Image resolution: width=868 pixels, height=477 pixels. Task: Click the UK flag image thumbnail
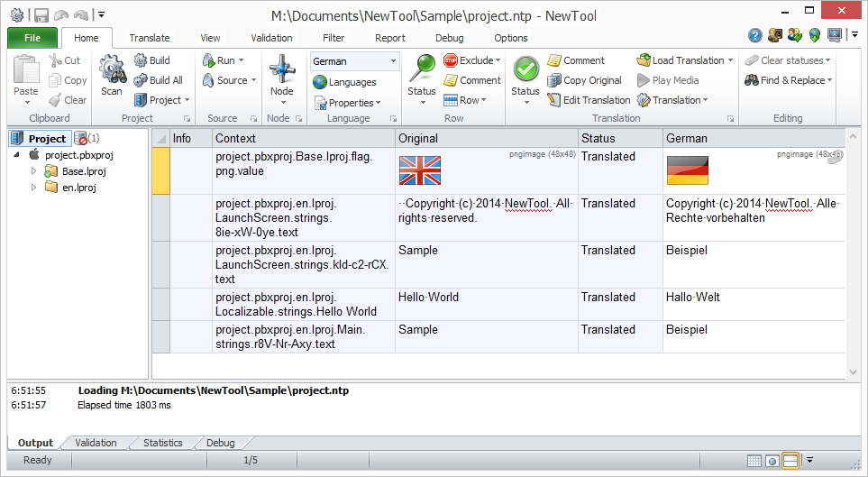[x=420, y=170]
